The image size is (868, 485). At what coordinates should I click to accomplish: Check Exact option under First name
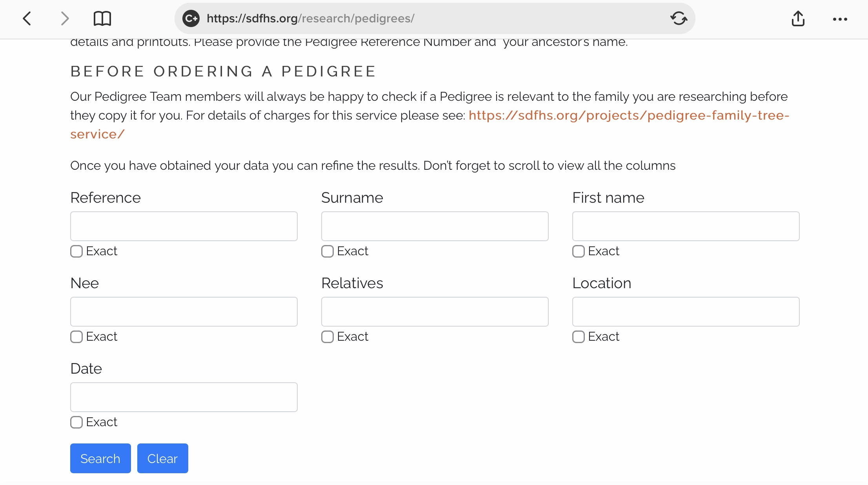[579, 251]
